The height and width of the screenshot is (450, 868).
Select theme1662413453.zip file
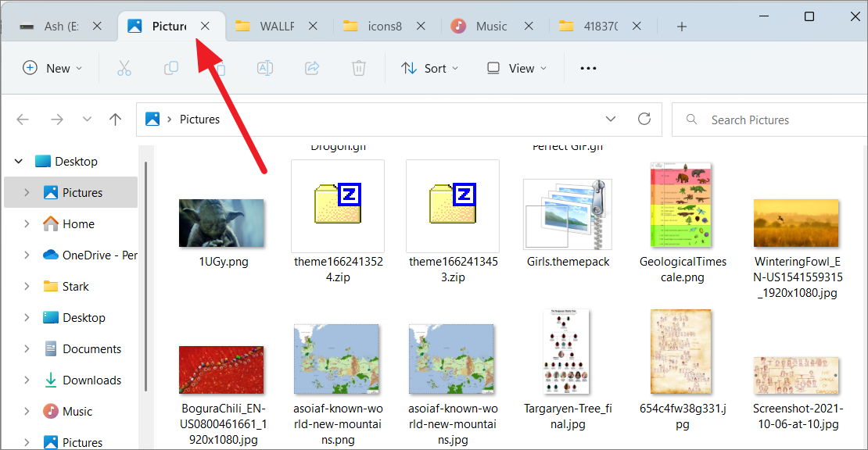click(453, 222)
